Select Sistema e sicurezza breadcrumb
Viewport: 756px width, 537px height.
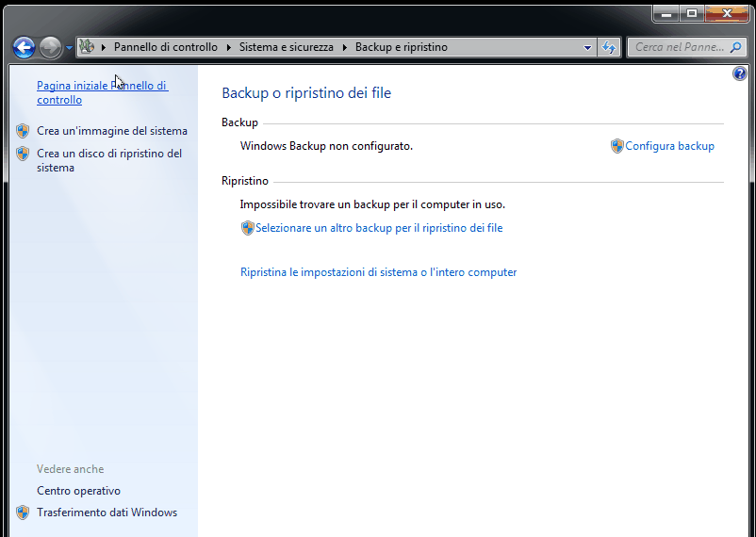click(x=287, y=47)
